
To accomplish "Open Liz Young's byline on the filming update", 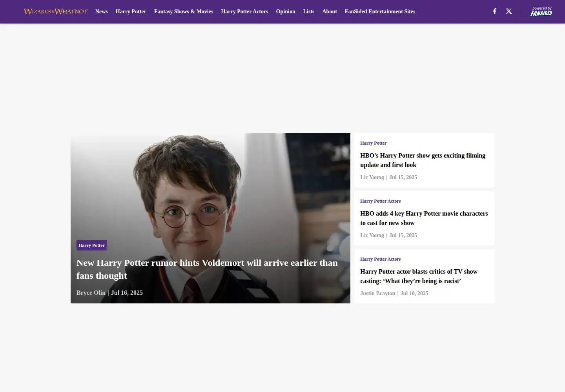I will [x=372, y=178].
